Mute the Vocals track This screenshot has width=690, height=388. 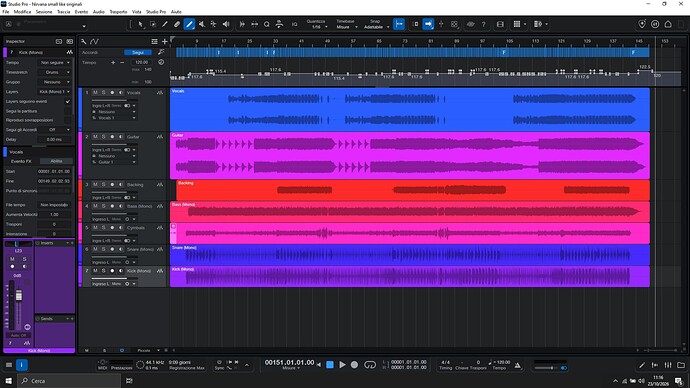point(95,92)
